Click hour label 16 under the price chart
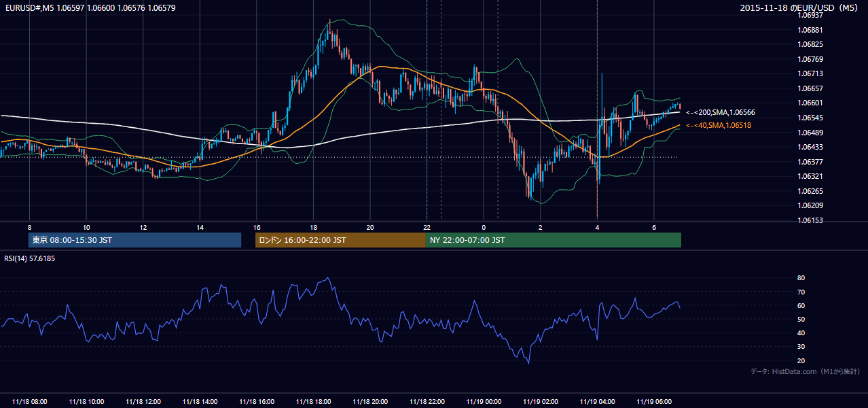The height and width of the screenshot is (408, 868). [257, 227]
